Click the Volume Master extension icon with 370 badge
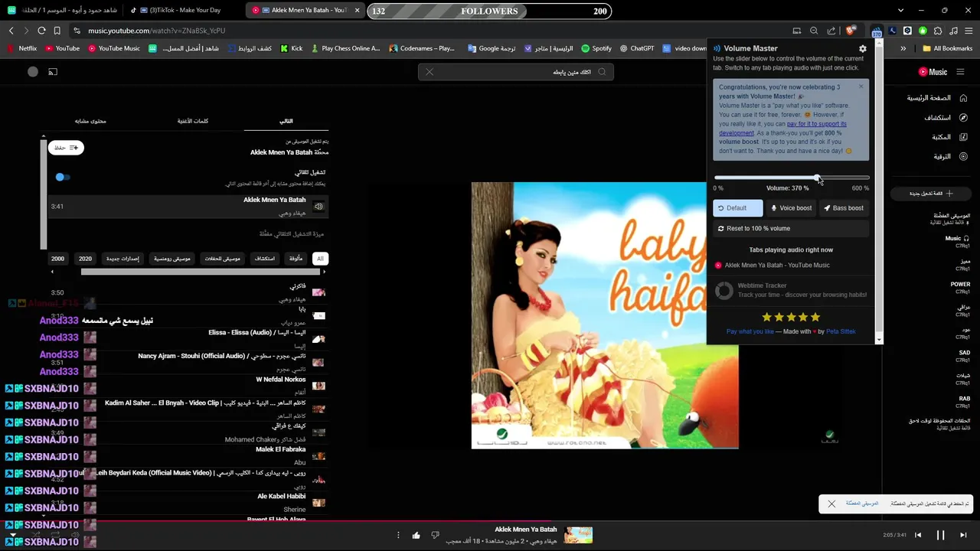The image size is (980, 551). pyautogui.click(x=877, y=31)
